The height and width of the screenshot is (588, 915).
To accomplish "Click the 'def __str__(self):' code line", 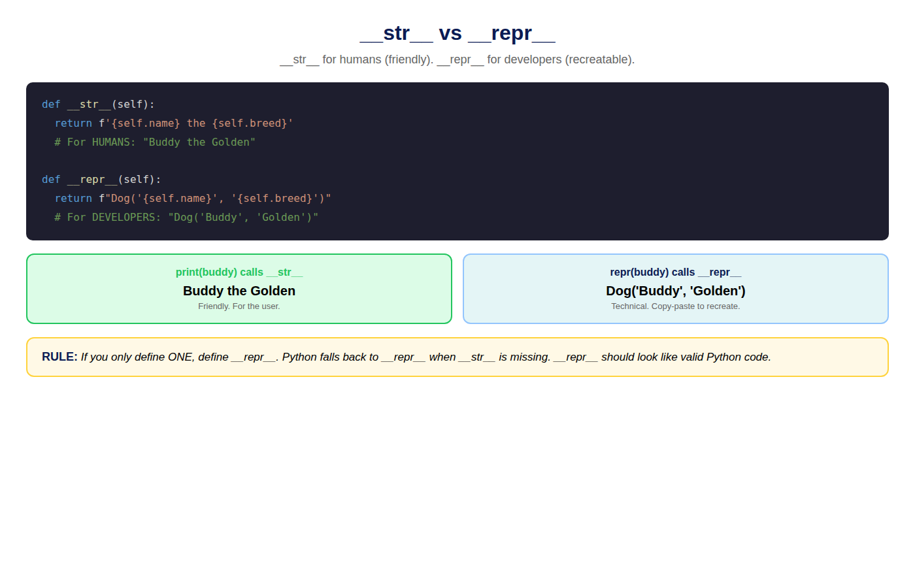I will (x=98, y=105).
